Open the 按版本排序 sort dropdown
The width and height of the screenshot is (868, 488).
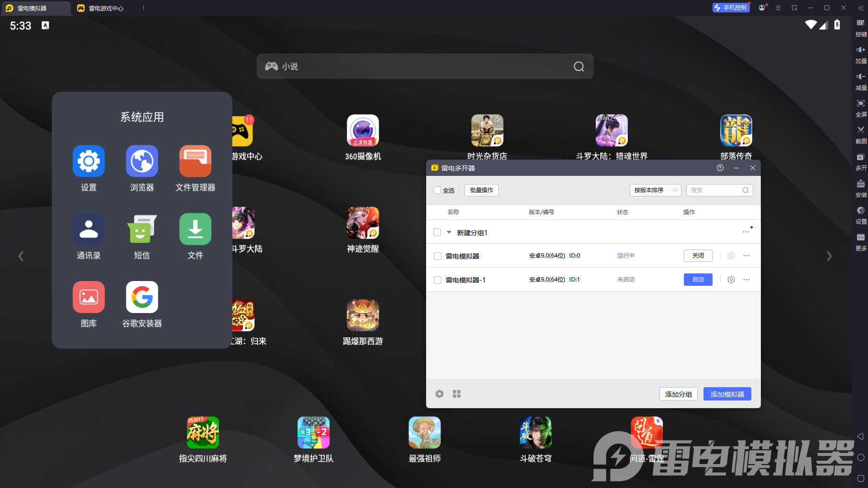655,190
